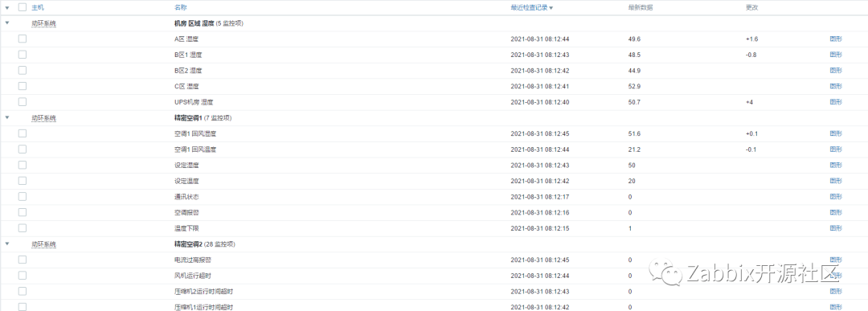Open 图形 link for A区 湿度
Image resolution: width=868 pixels, height=311 pixels.
[x=836, y=39]
